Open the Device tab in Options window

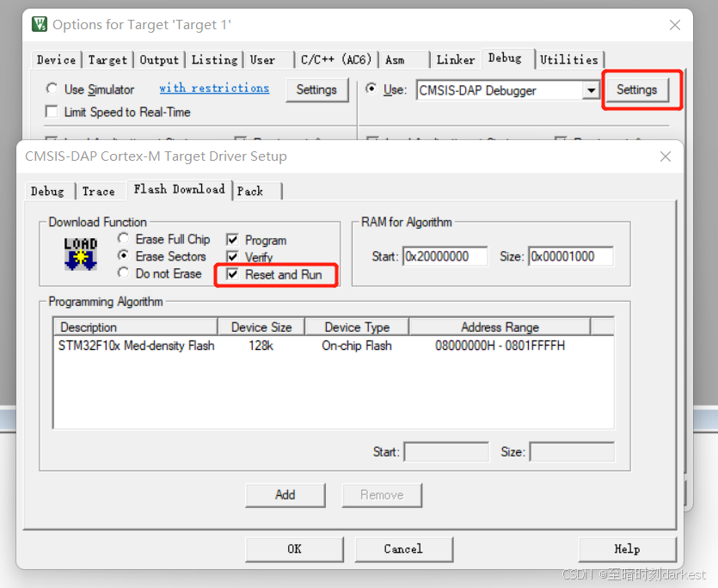click(57, 59)
